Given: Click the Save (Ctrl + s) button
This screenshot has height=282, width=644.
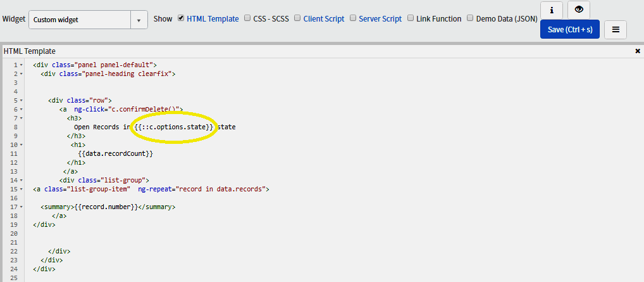Looking at the screenshot, I should 569,29.
